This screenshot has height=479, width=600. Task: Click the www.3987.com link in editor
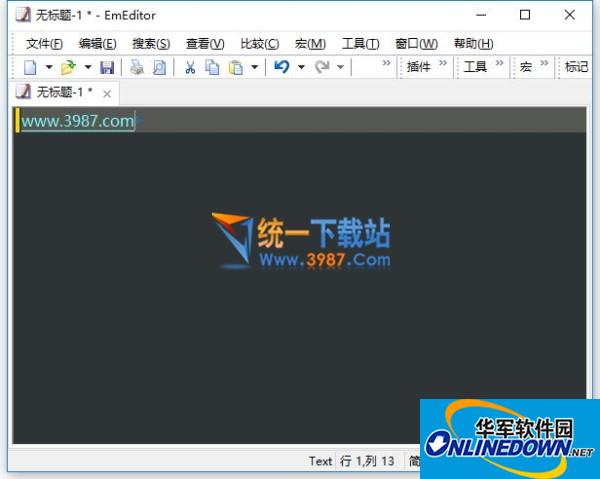pos(78,121)
